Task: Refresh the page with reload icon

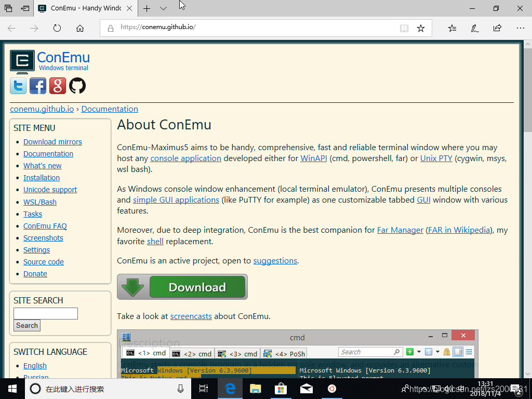Action: (x=57, y=28)
